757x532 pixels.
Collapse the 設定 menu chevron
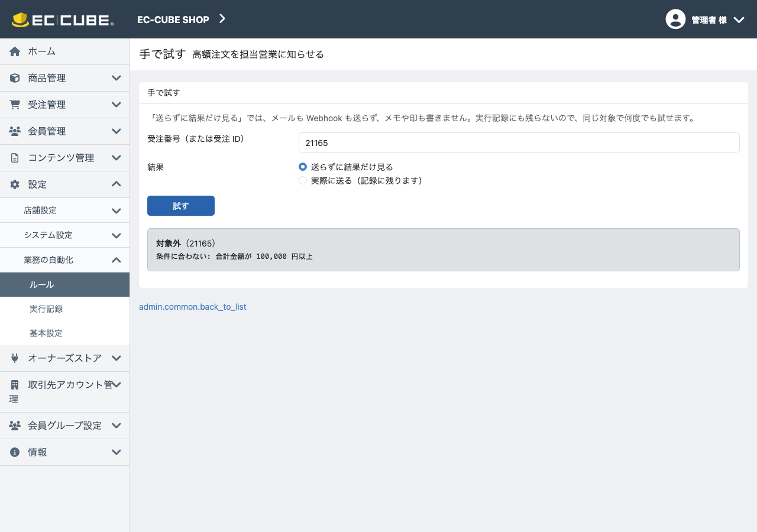(117, 184)
